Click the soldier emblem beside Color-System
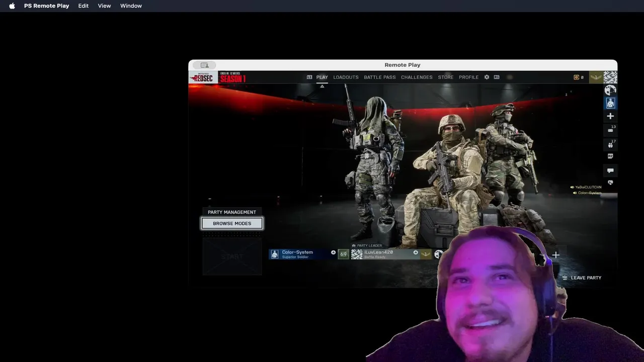 [x=275, y=254]
